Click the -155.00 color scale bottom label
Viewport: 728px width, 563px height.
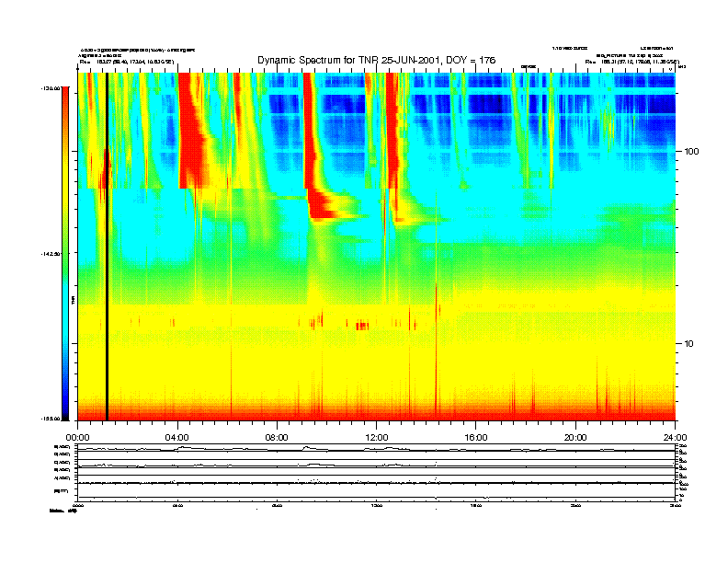pyautogui.click(x=51, y=419)
